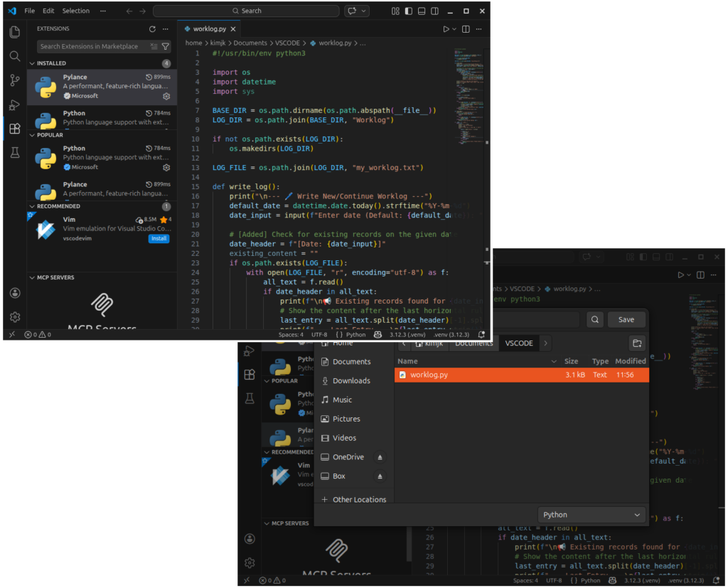
Task: Refresh the Extensions list
Action: (x=152, y=29)
